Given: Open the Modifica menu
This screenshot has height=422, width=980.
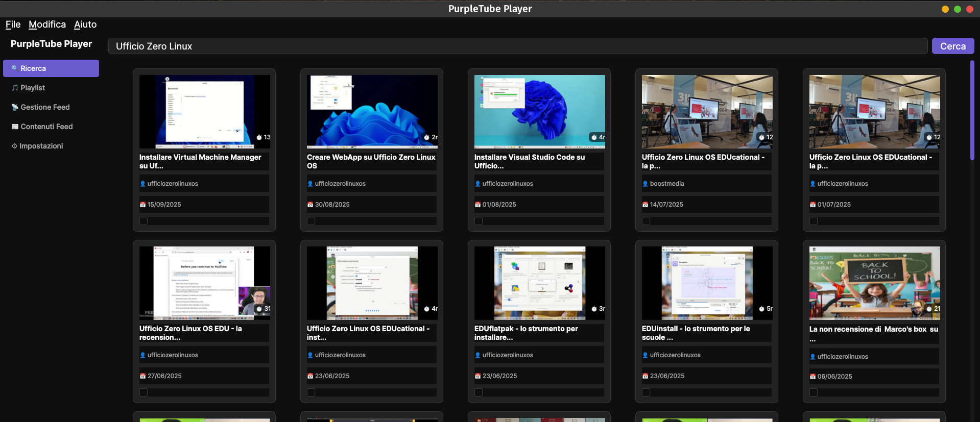Looking at the screenshot, I should coord(47,24).
